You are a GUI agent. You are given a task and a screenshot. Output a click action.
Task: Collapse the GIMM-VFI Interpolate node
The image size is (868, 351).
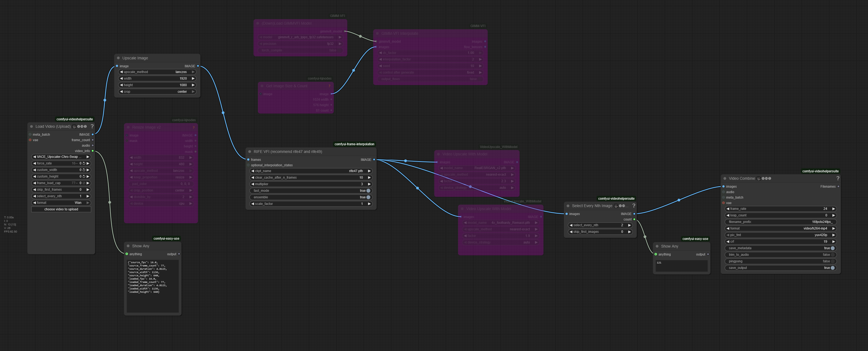tap(378, 33)
